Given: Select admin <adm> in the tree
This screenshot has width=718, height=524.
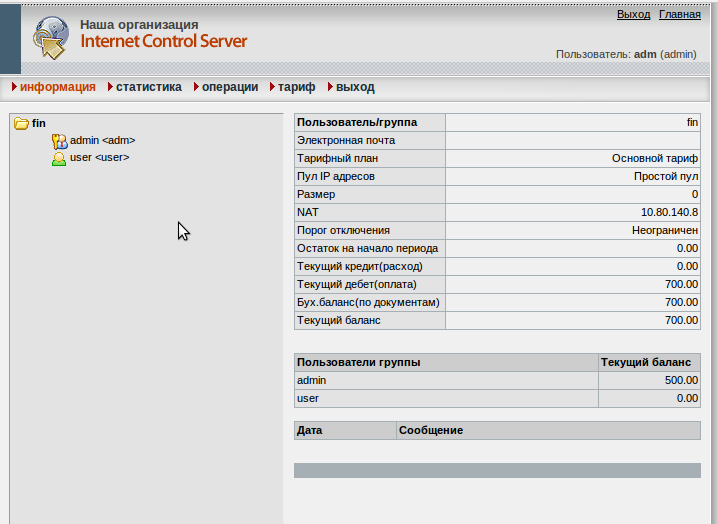Looking at the screenshot, I should click(102, 141).
